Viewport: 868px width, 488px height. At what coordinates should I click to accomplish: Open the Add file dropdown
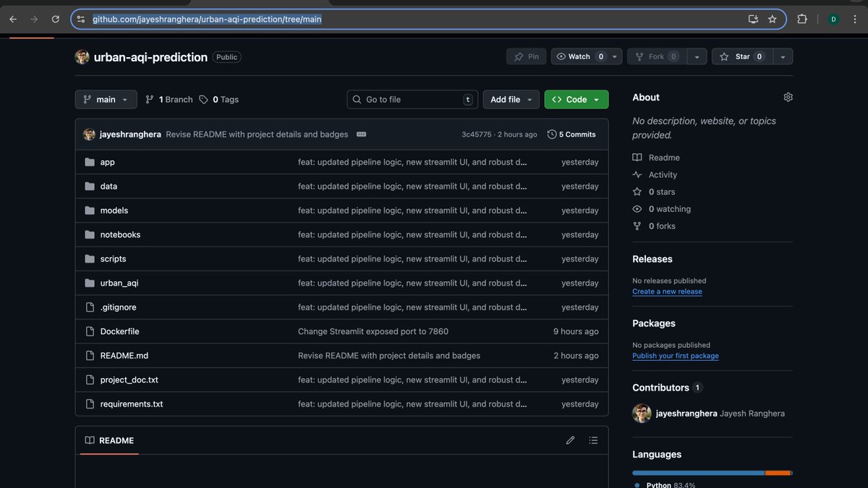(511, 100)
